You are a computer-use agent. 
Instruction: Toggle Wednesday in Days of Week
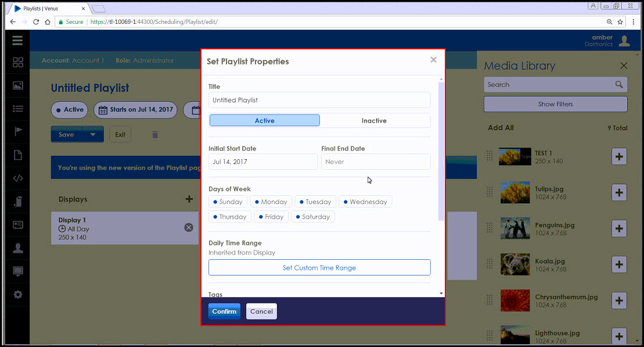[365, 202]
